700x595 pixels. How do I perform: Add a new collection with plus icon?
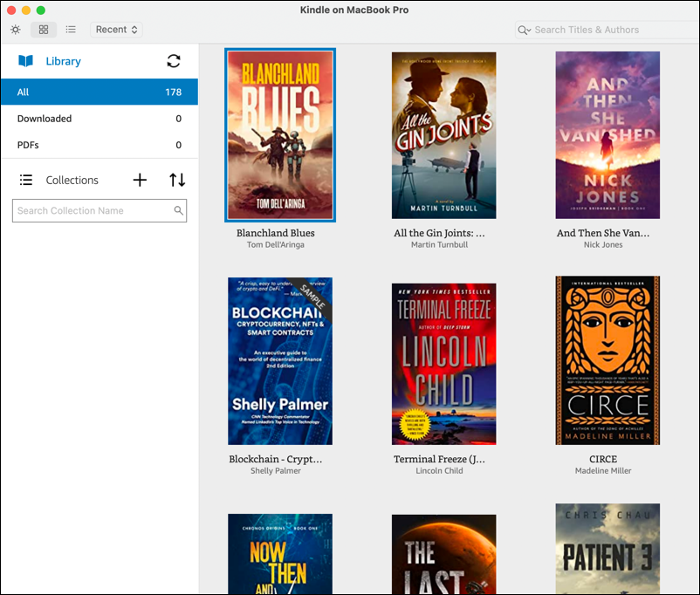140,180
